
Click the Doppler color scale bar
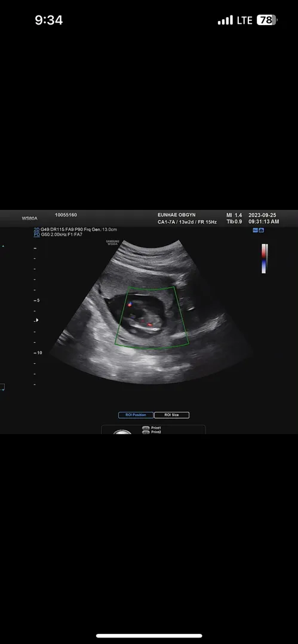click(264, 258)
